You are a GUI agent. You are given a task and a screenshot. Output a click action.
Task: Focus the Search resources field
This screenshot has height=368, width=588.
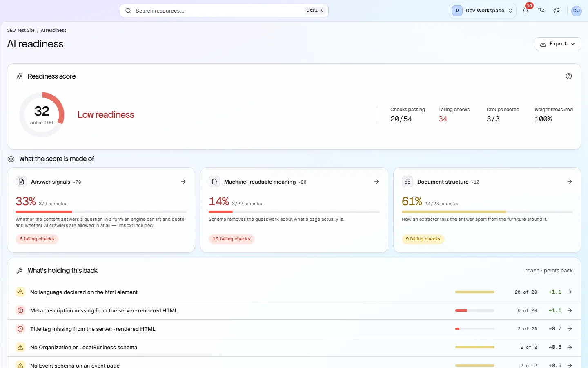(x=224, y=11)
